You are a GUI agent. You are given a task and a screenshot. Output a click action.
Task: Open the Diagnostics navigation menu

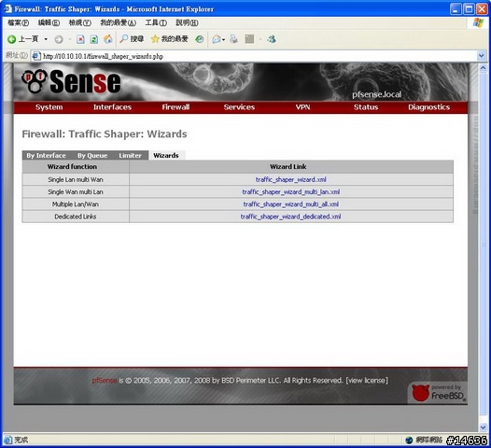point(429,107)
